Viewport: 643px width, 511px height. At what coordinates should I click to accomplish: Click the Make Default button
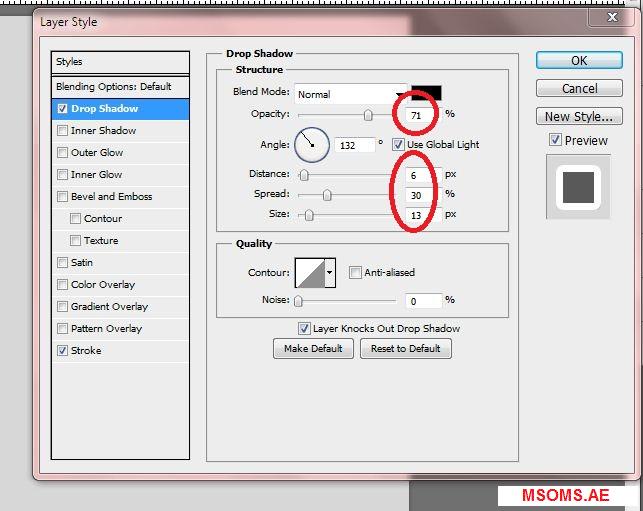tap(313, 349)
